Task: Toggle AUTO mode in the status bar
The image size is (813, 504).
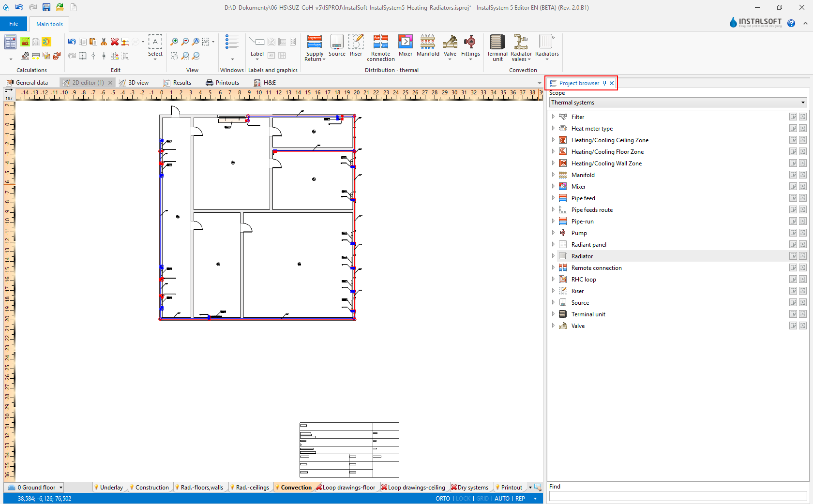Action: point(502,499)
